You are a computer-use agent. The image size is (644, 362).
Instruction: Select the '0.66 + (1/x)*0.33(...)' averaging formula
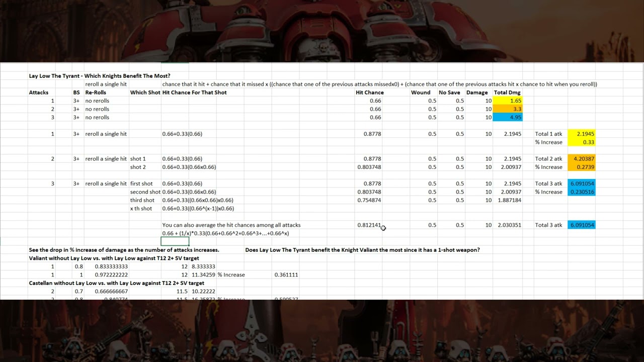[x=225, y=233]
